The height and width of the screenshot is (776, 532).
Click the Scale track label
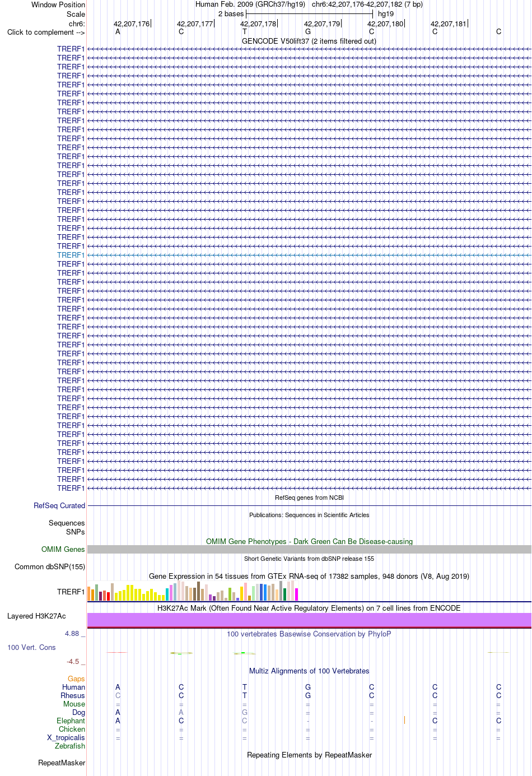click(76, 14)
